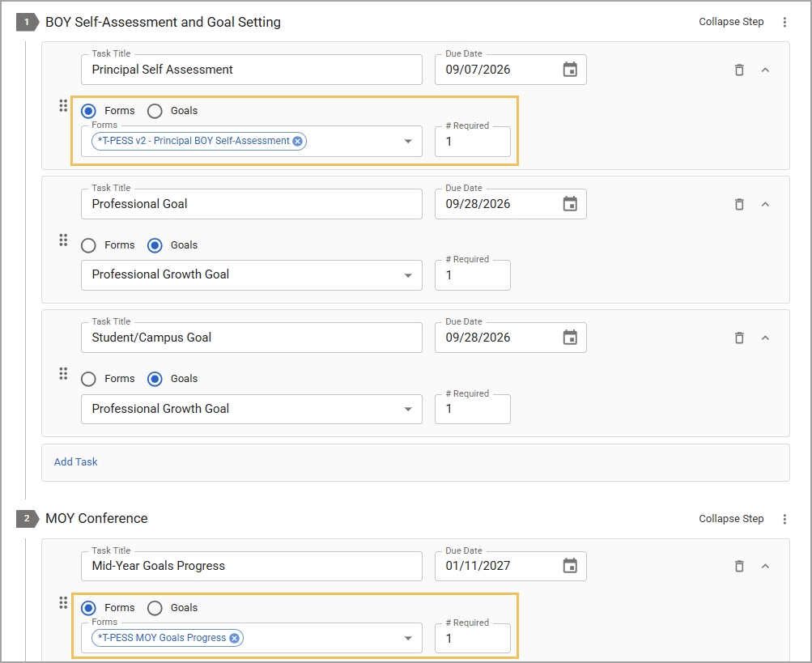
Task: Remove the T-PESS MOY Goals Progress chip
Action: tap(234, 638)
